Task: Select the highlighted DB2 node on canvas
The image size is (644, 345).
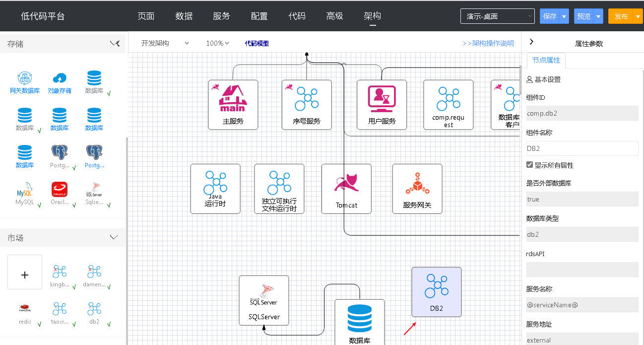Action: (x=437, y=292)
